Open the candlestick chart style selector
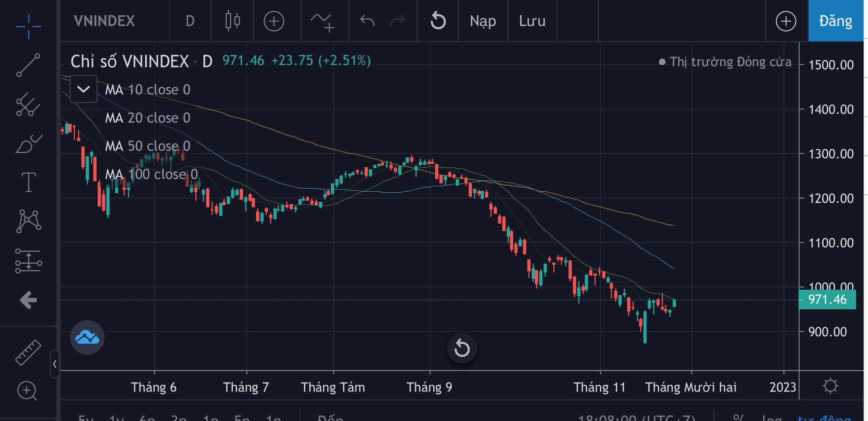The width and height of the screenshot is (868, 421). 232,21
